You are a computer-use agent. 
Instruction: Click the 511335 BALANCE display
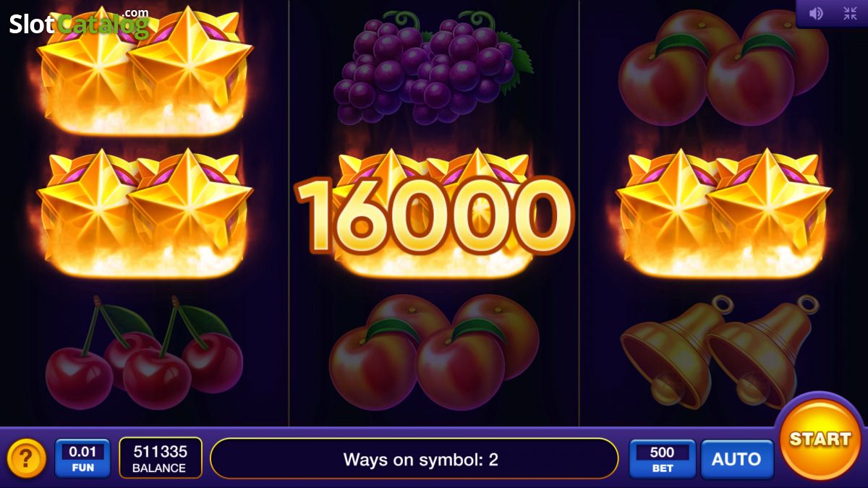(160, 458)
